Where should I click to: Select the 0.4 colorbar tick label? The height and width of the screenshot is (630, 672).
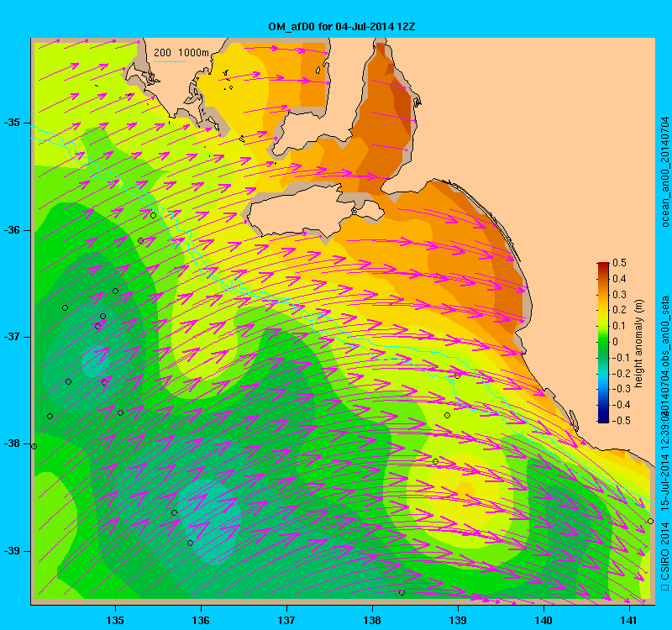(x=619, y=279)
